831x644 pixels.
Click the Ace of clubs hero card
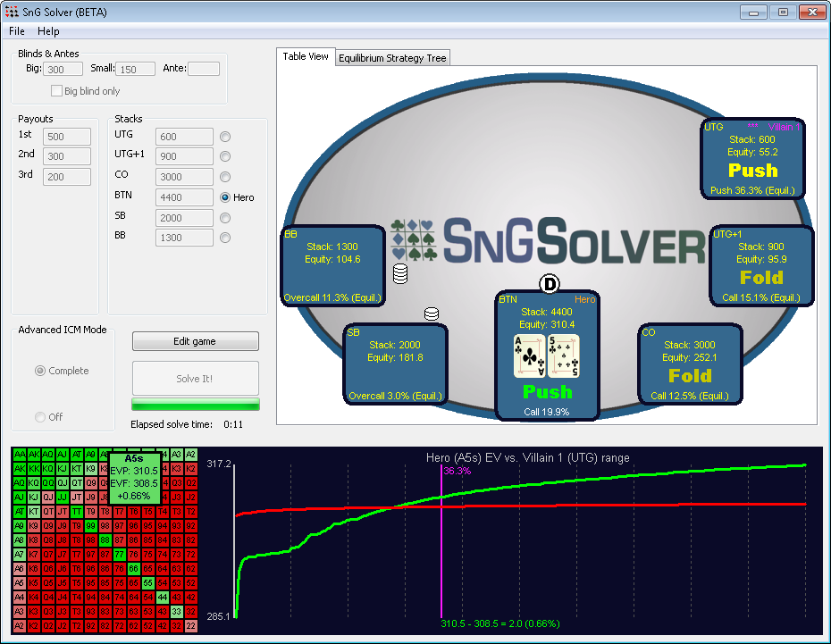click(x=529, y=356)
